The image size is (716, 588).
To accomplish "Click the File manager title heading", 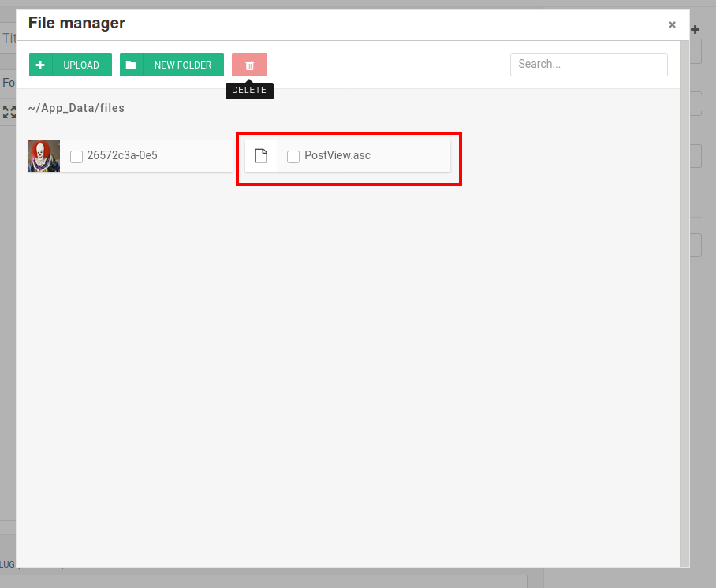I will (76, 23).
